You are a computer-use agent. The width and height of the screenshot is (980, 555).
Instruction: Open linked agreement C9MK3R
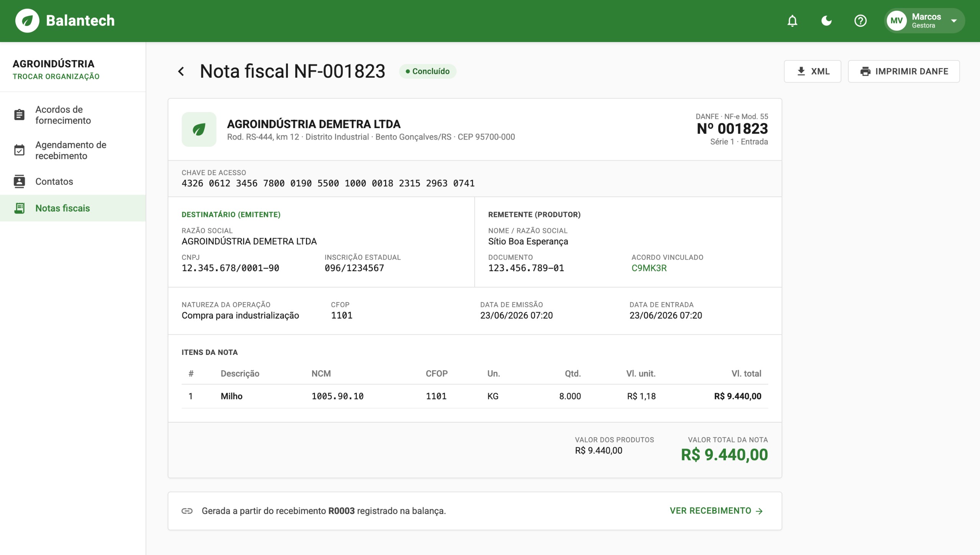pos(649,268)
